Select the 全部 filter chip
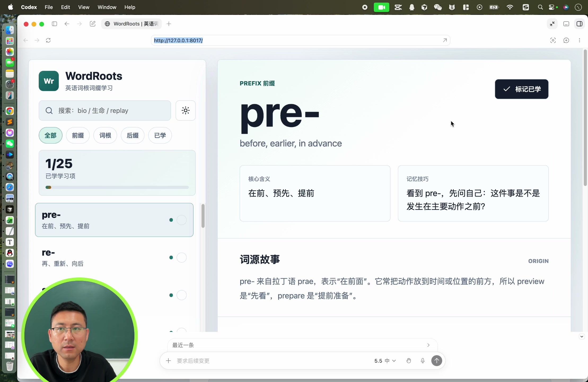588x382 pixels. point(51,136)
